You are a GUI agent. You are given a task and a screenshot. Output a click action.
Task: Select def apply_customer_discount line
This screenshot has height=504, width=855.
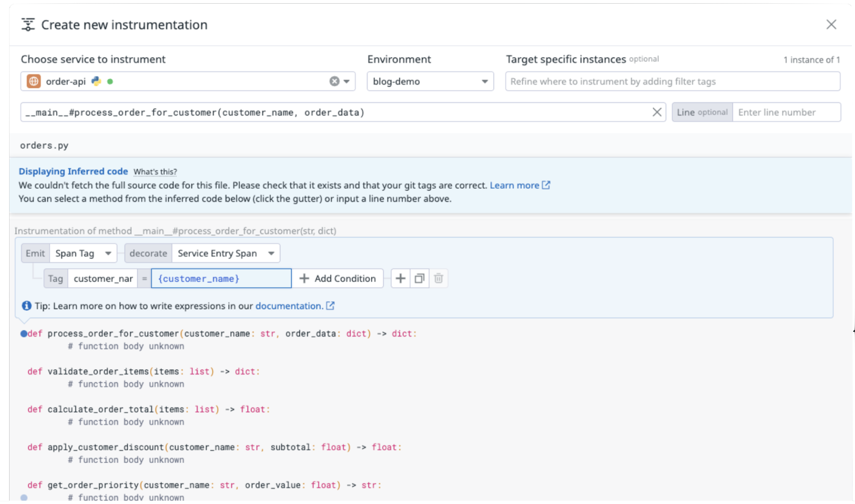[214, 447]
